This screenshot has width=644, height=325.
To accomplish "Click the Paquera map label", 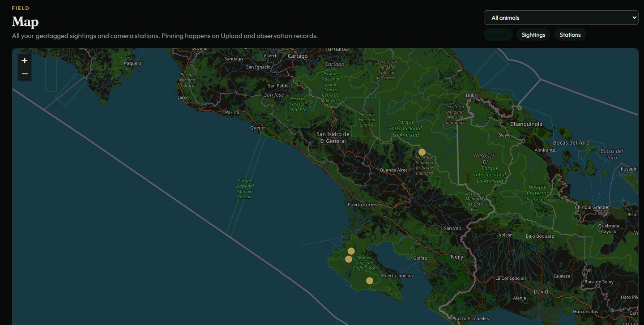I will 132,63.
